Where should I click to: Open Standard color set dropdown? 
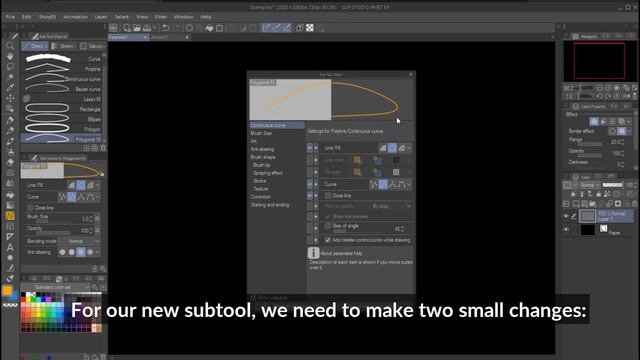coord(56,287)
